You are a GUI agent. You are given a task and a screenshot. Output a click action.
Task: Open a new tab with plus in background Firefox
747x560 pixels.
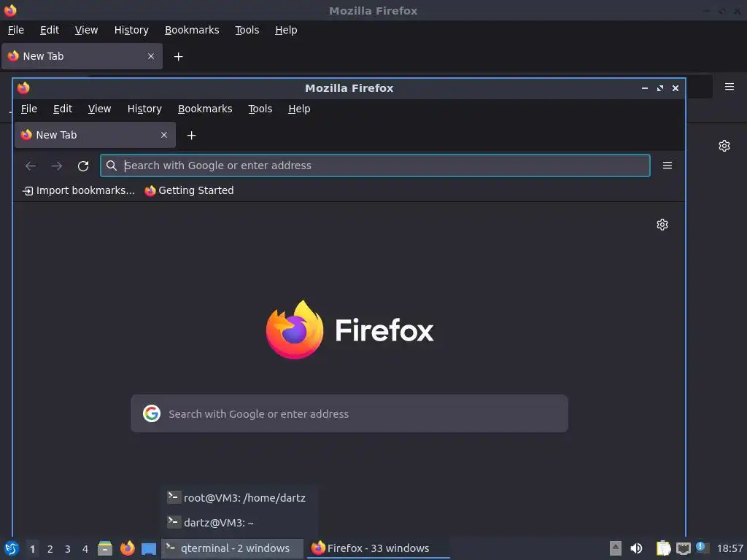click(x=178, y=57)
